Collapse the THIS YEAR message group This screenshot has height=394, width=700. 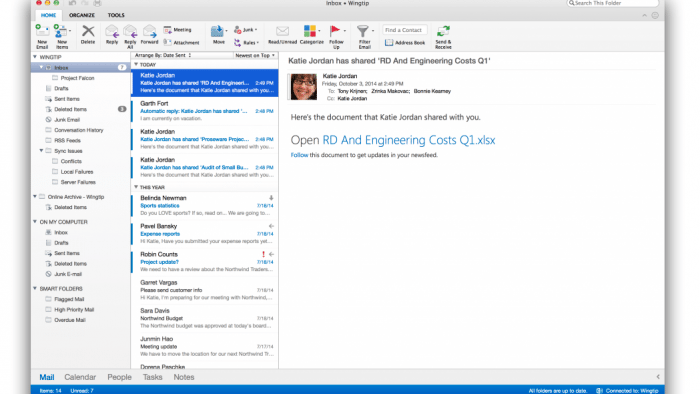pos(136,187)
